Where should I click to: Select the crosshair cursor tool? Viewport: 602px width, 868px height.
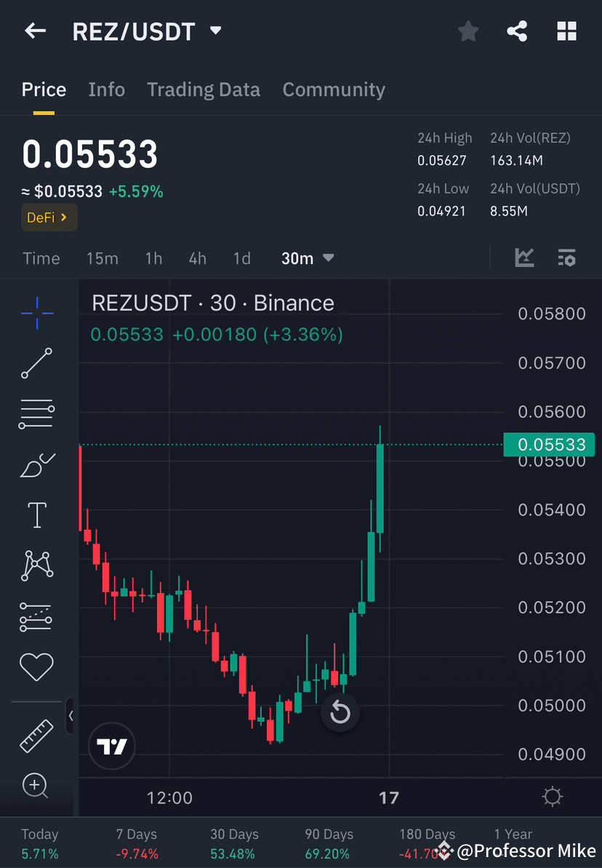click(x=36, y=311)
